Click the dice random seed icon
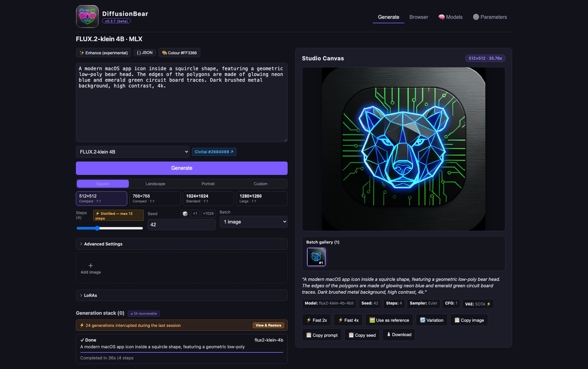Image resolution: width=588 pixels, height=369 pixels. (x=185, y=214)
